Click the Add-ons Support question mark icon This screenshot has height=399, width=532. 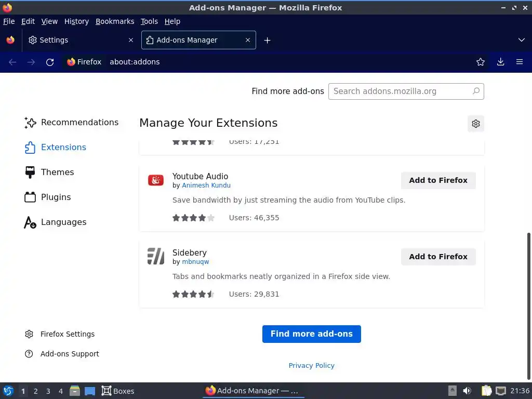[x=29, y=354]
